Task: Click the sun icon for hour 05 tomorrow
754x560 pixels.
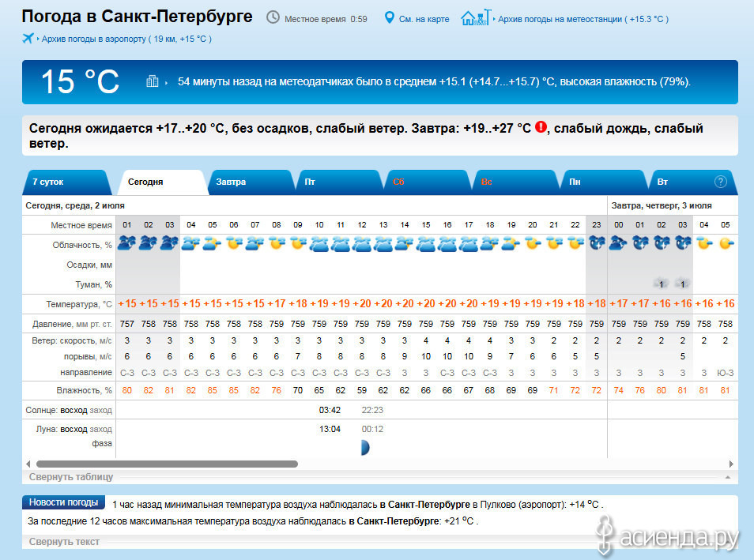Action: (x=726, y=244)
